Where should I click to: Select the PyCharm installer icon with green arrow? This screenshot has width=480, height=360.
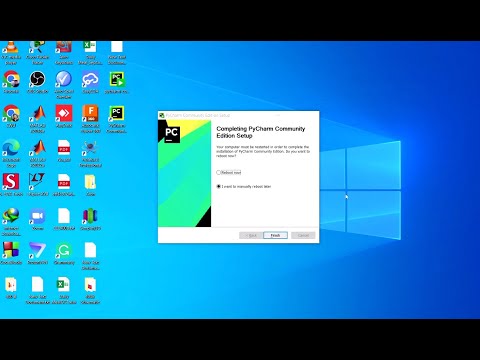117,82
